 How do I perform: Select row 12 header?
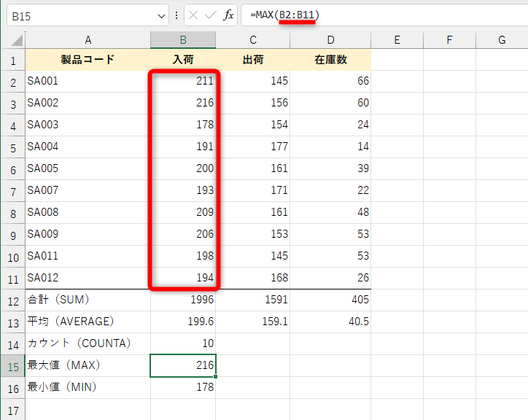pyautogui.click(x=13, y=300)
